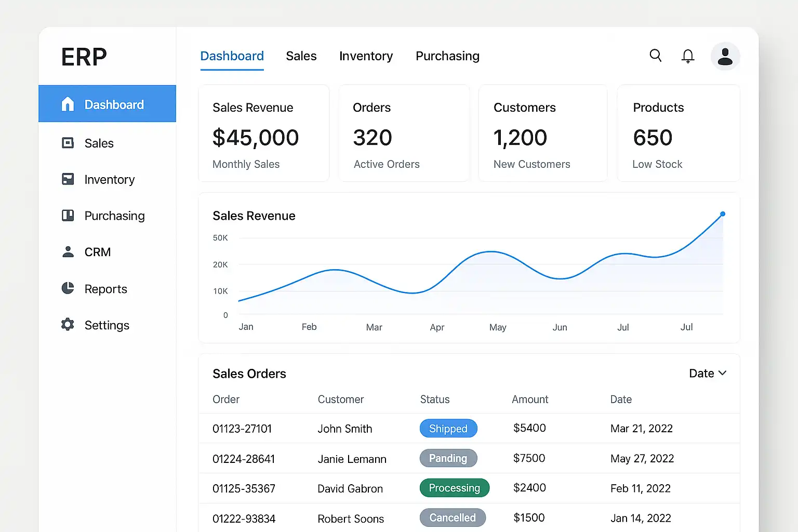Click the chart's final data point
Viewport: 798px width, 532px height.
[723, 214]
